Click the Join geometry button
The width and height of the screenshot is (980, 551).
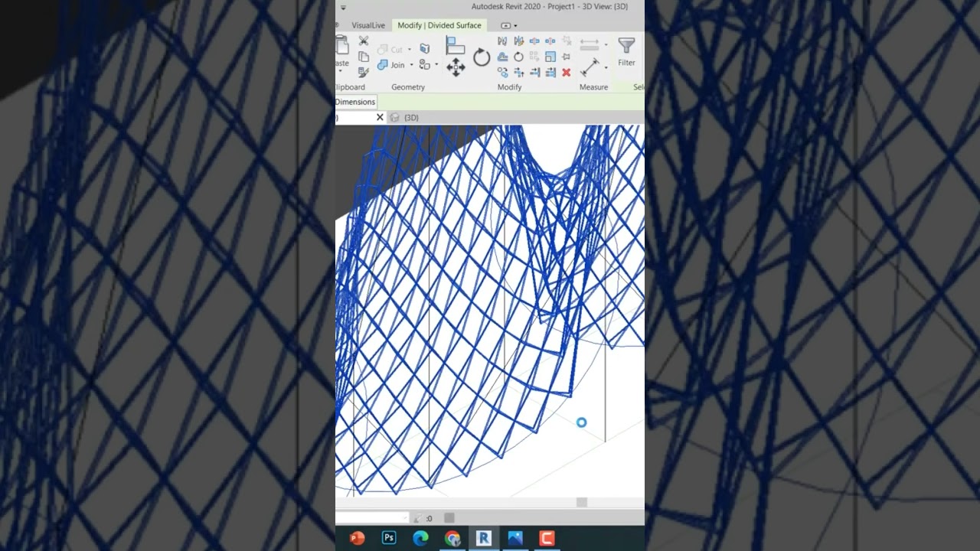coord(390,65)
